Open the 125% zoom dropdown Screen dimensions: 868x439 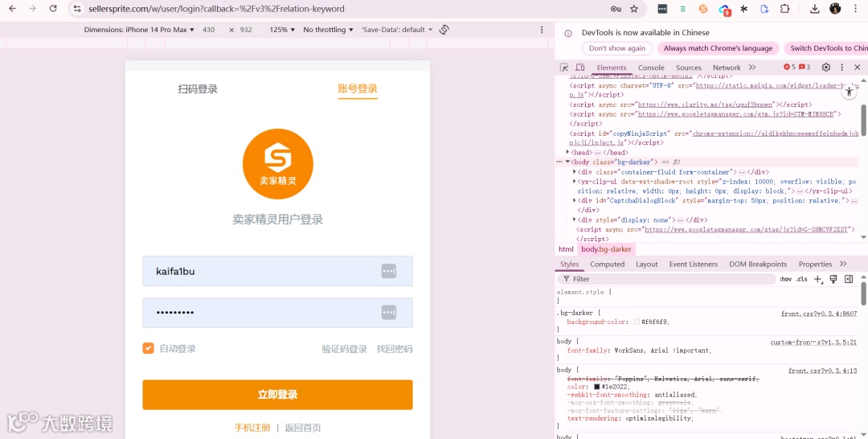pos(282,29)
